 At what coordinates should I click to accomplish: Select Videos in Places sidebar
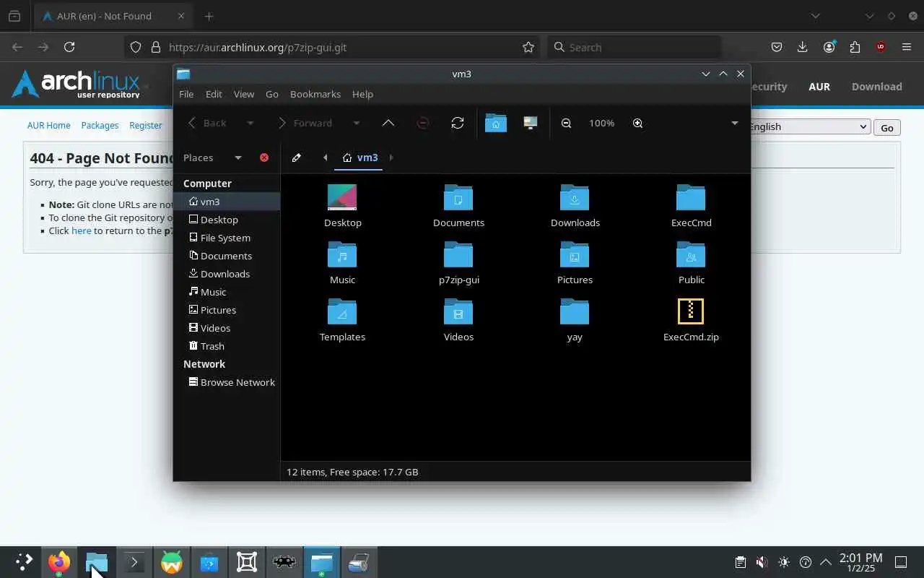[227, 328]
